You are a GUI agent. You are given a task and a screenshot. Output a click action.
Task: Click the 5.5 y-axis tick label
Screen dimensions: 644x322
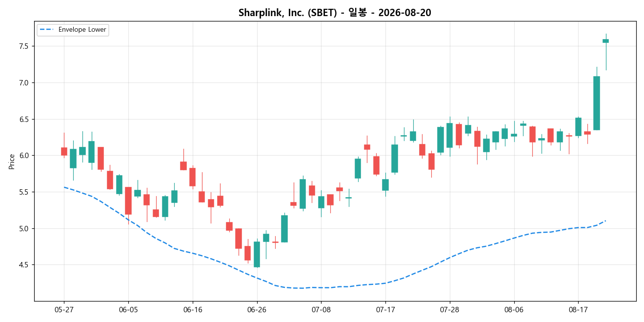click(x=24, y=192)
